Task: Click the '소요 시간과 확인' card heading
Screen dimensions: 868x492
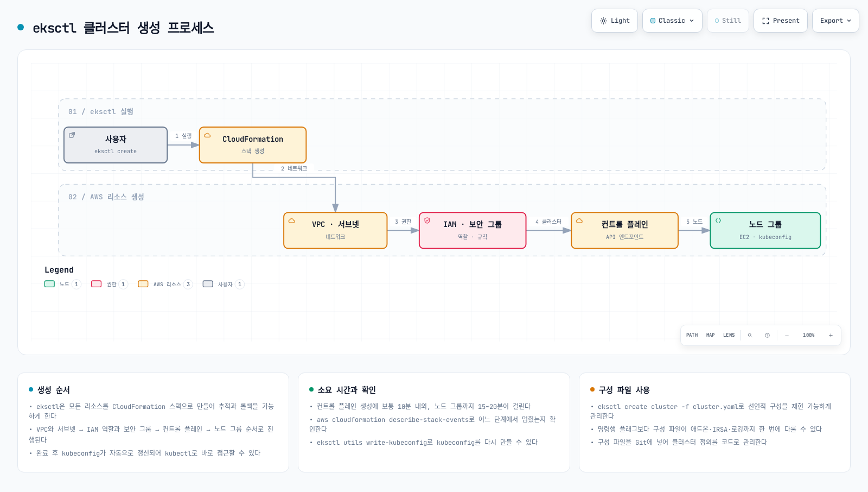Action: click(347, 390)
